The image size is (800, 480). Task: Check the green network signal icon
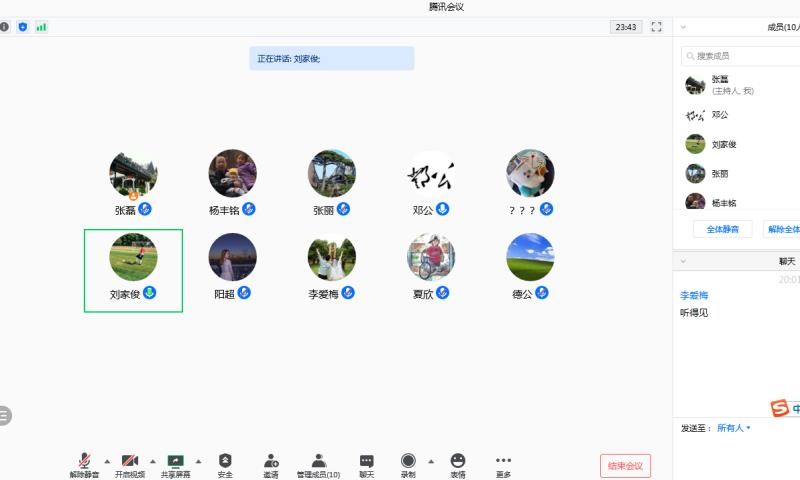(x=41, y=27)
